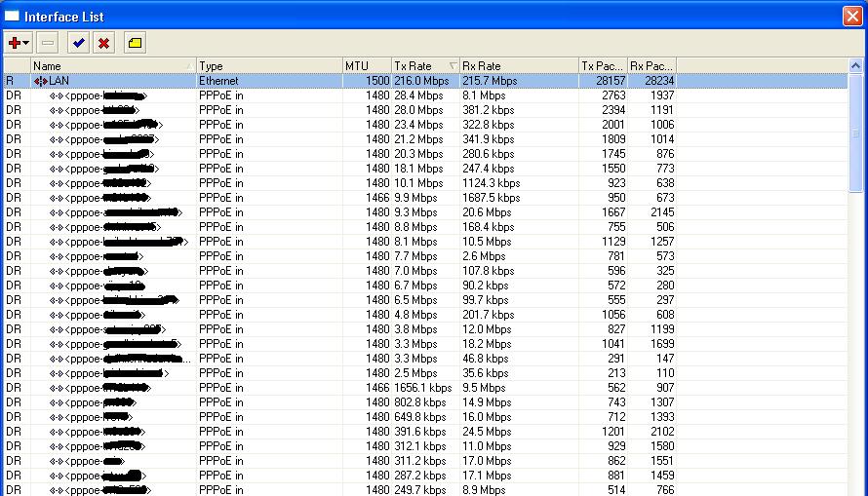Click the 215.7 Mbps Rx Rate cell
This screenshot has width=868, height=496.
point(490,81)
